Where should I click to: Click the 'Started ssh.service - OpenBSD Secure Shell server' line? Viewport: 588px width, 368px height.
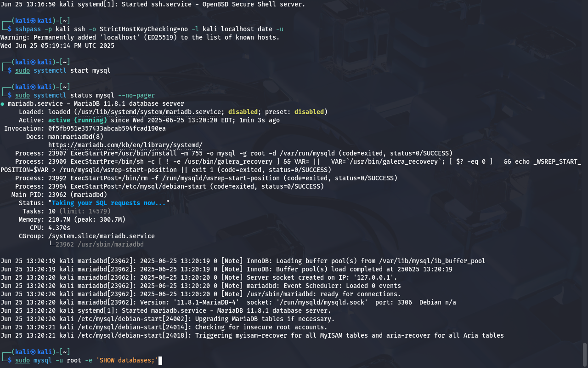coord(153,4)
